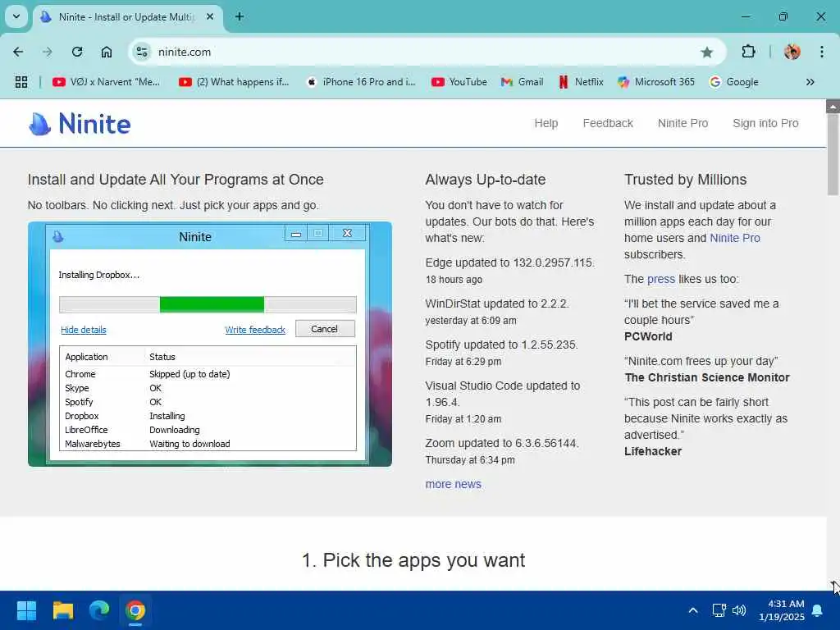The image size is (840, 630).
Task: Open the Chrome profile avatar
Action: pyautogui.click(x=792, y=52)
